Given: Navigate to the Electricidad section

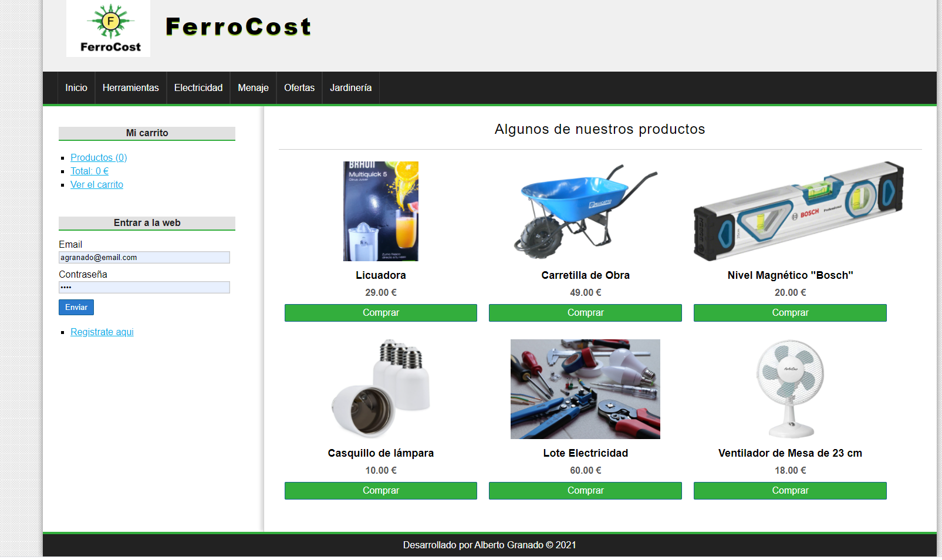Looking at the screenshot, I should (198, 87).
